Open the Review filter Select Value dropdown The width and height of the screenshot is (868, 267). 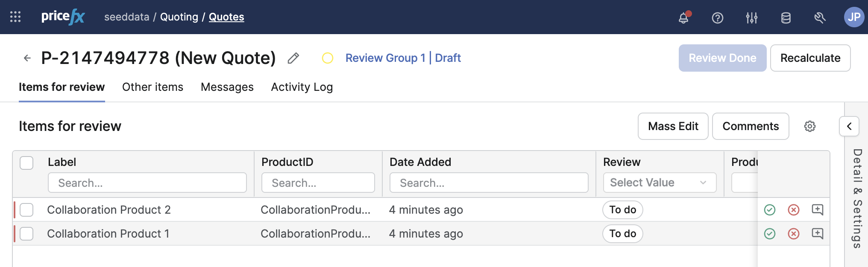coord(660,183)
